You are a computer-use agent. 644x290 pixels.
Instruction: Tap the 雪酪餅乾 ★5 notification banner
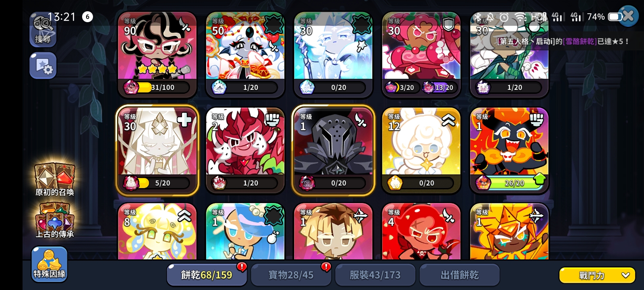click(x=563, y=41)
